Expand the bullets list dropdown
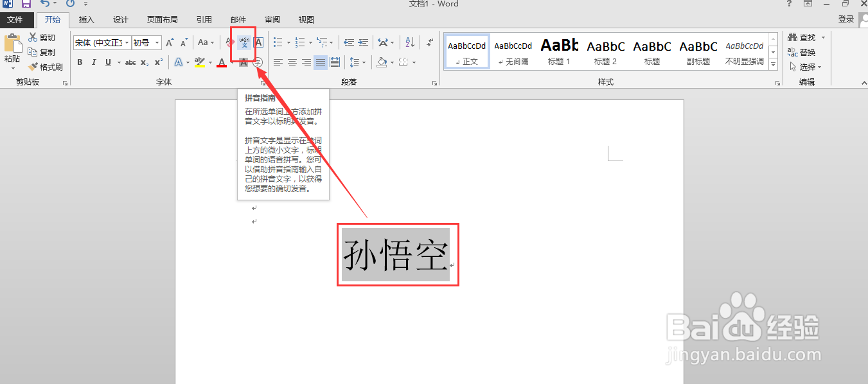Screen dimensions: 868x384 (x=288, y=43)
